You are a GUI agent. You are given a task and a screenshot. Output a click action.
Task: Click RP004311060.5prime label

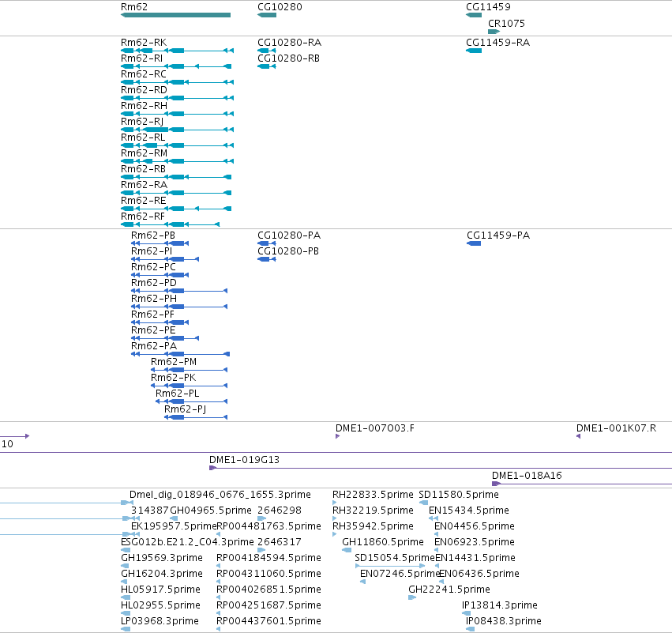(268, 574)
